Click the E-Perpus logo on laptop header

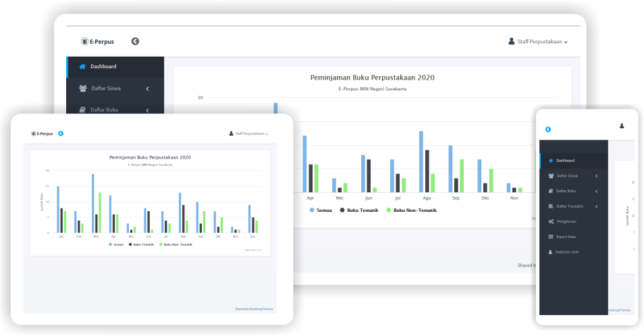(x=97, y=42)
